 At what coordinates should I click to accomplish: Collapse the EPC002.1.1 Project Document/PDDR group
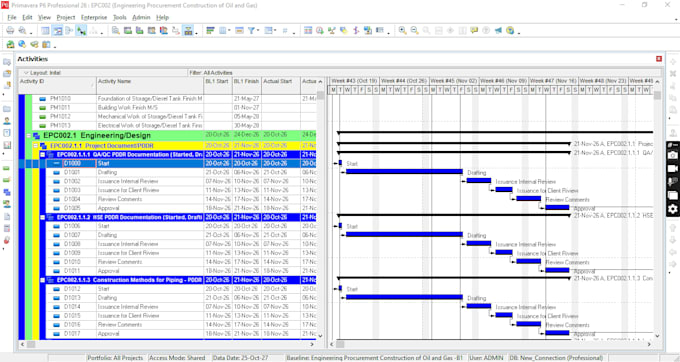tap(35, 146)
